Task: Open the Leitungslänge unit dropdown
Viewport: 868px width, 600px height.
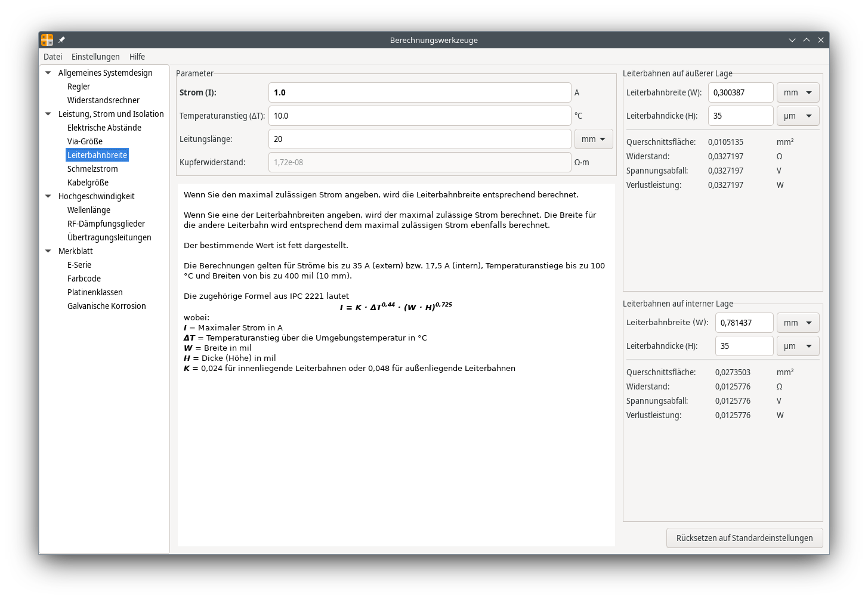Action: click(593, 139)
